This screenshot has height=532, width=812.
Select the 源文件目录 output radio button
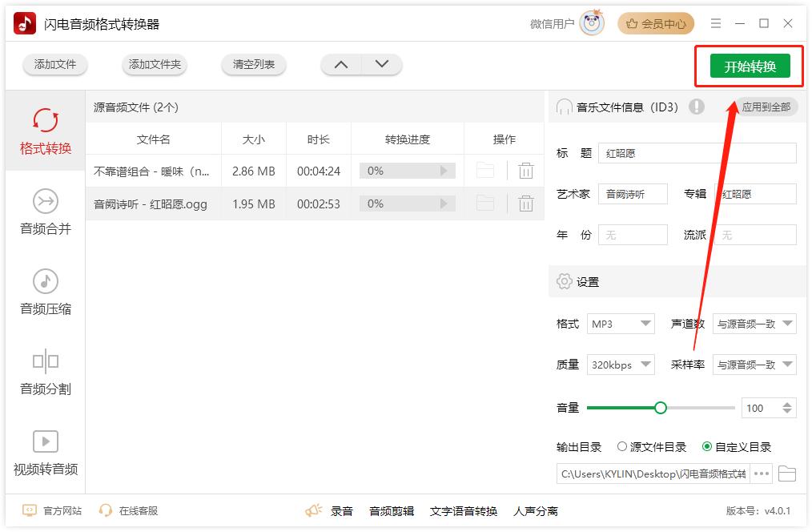coord(622,447)
